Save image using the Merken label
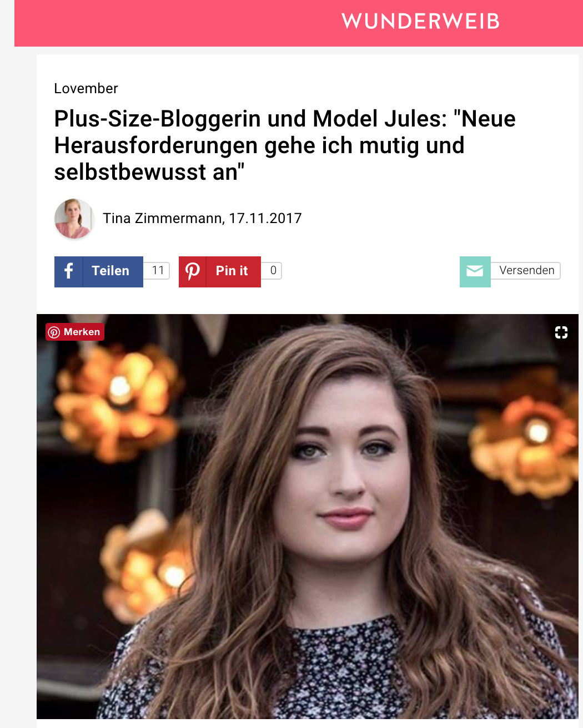This screenshot has width=583, height=728. (82, 332)
